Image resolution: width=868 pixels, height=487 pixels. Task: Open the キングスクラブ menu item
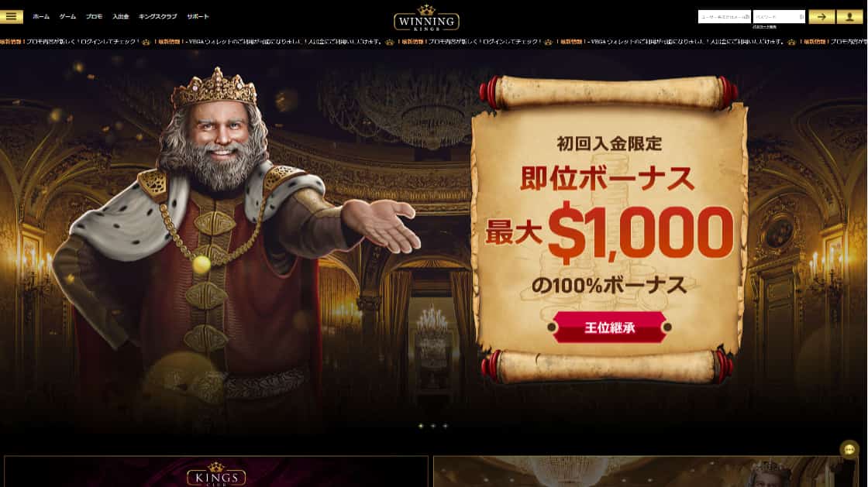click(158, 16)
